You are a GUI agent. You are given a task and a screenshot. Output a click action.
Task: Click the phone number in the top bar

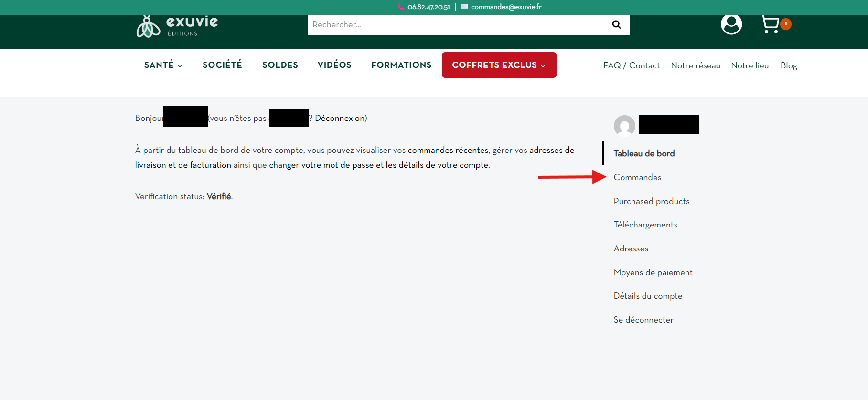(x=428, y=7)
